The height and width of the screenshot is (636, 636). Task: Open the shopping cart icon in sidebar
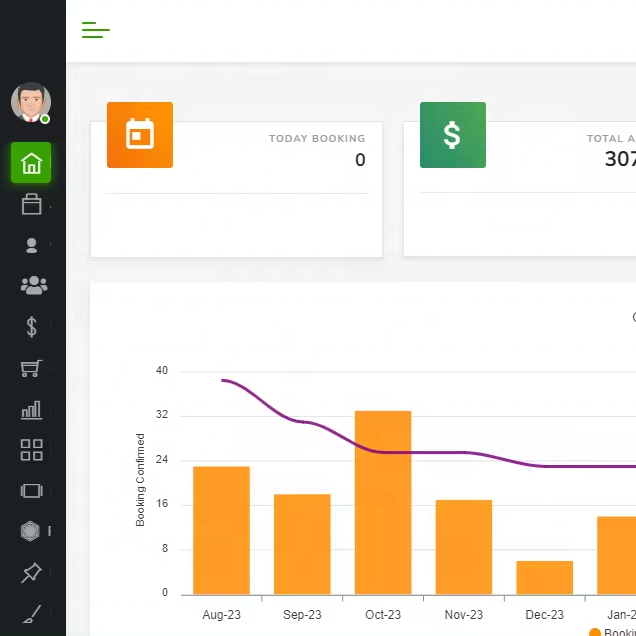(x=32, y=368)
